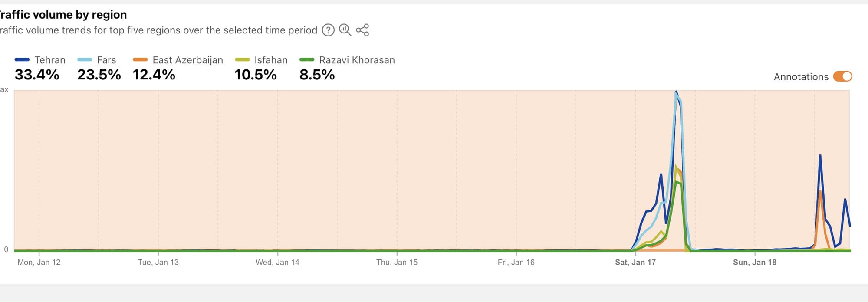Select the Thu, Jan 15 axis label
Viewport: 868px width, 302px height.
pyautogui.click(x=397, y=262)
